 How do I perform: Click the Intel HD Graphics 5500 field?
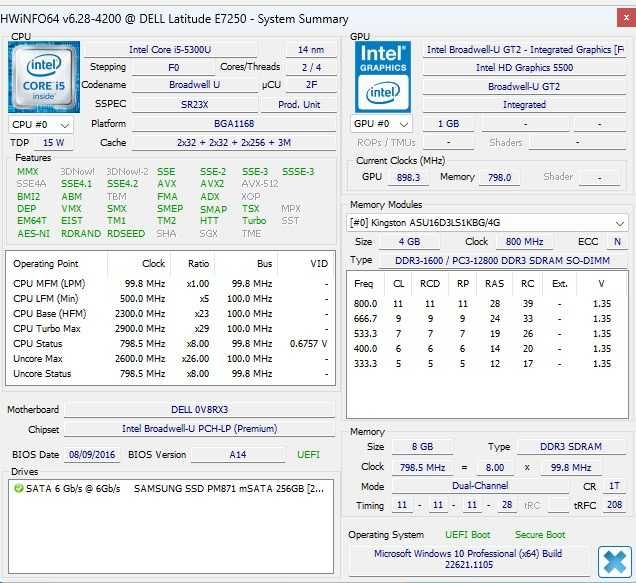524,67
